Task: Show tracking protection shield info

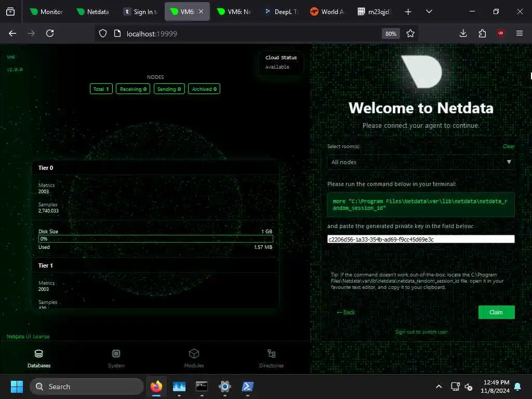Action: tap(103, 33)
